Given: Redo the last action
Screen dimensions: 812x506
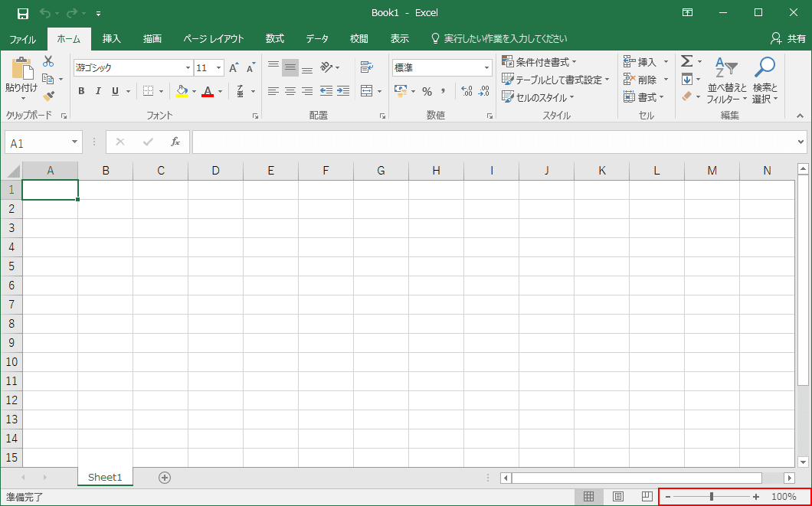Looking at the screenshot, I should (72, 13).
